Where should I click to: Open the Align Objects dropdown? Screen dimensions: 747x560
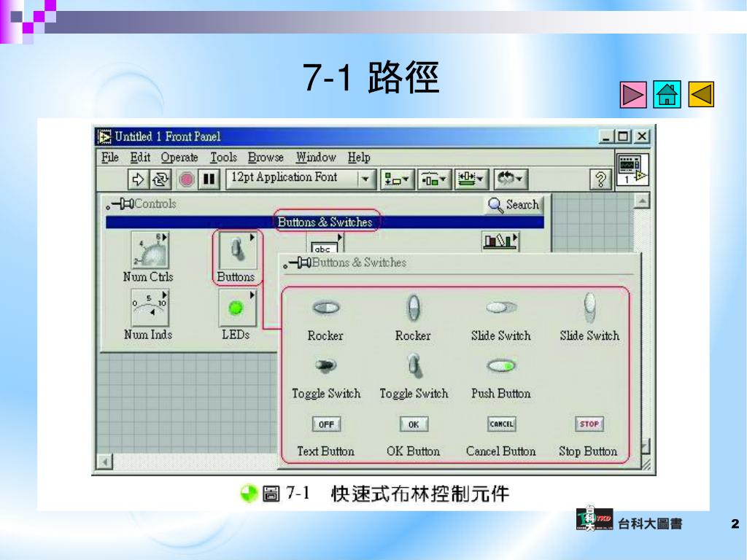pos(397,179)
